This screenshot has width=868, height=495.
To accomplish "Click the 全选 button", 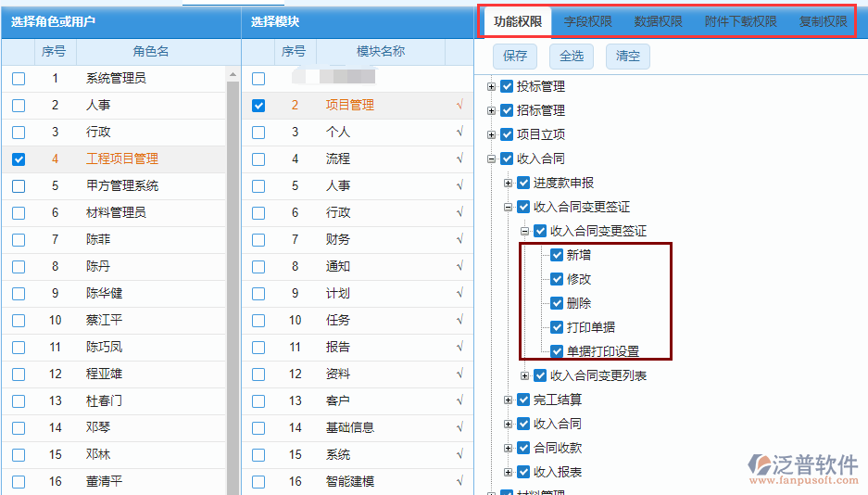I will [x=572, y=56].
